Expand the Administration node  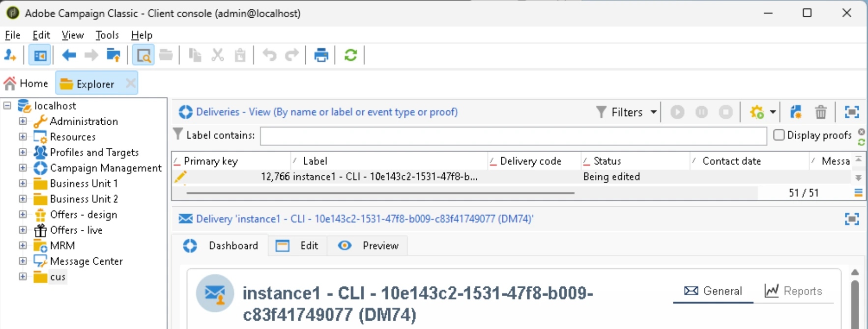click(23, 121)
